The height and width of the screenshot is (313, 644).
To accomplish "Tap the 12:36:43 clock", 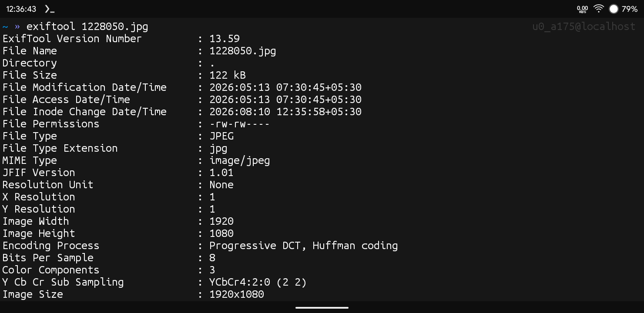I will (x=21, y=9).
